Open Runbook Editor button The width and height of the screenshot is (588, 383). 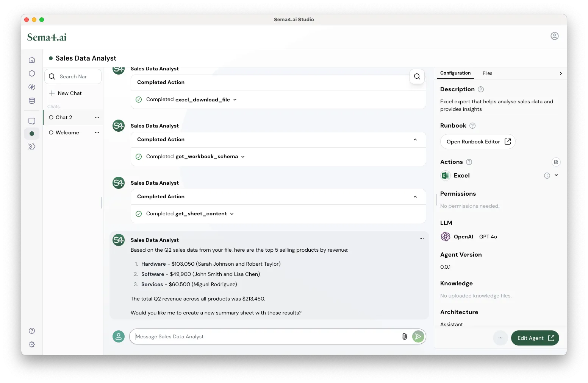pos(478,142)
